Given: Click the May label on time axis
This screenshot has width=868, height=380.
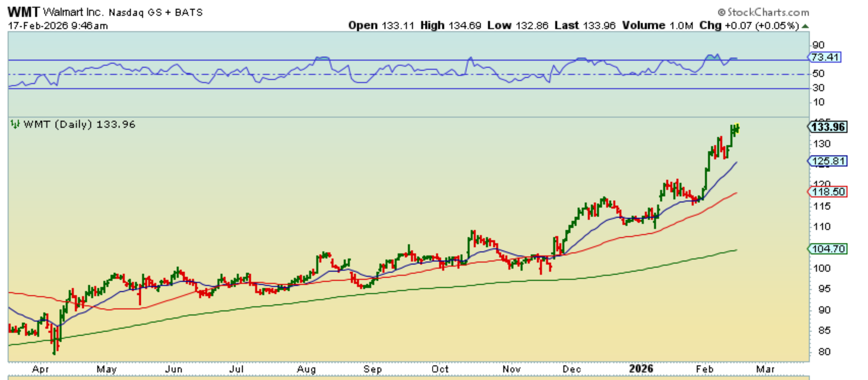Looking at the screenshot, I should pos(107,369).
